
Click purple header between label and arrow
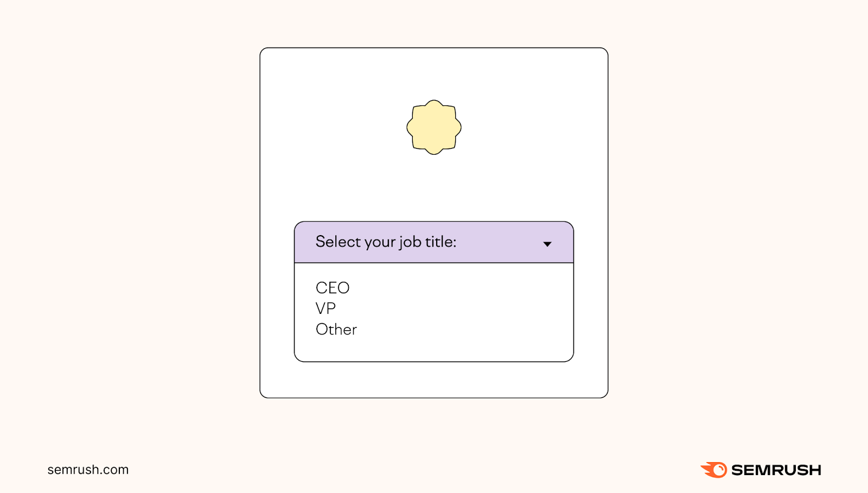point(499,243)
